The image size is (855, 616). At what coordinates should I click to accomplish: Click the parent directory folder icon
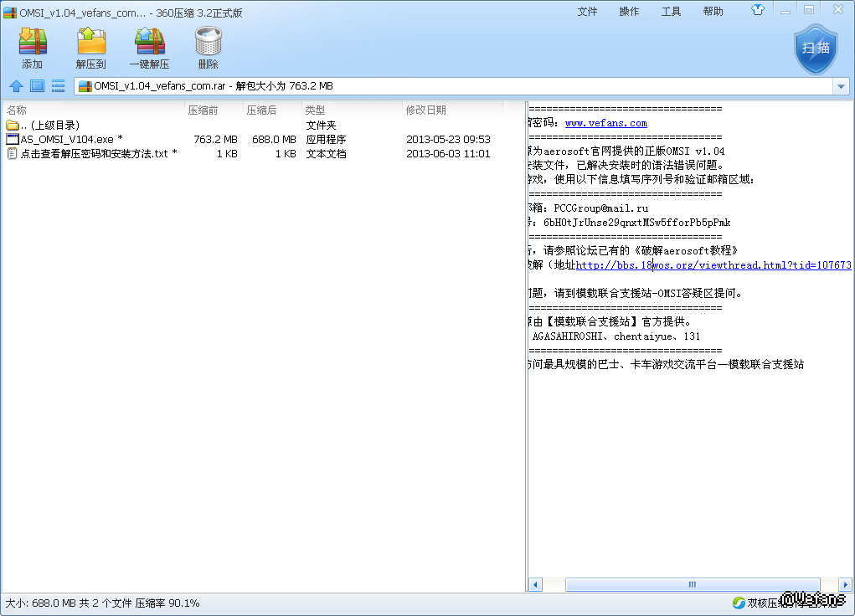point(13,126)
